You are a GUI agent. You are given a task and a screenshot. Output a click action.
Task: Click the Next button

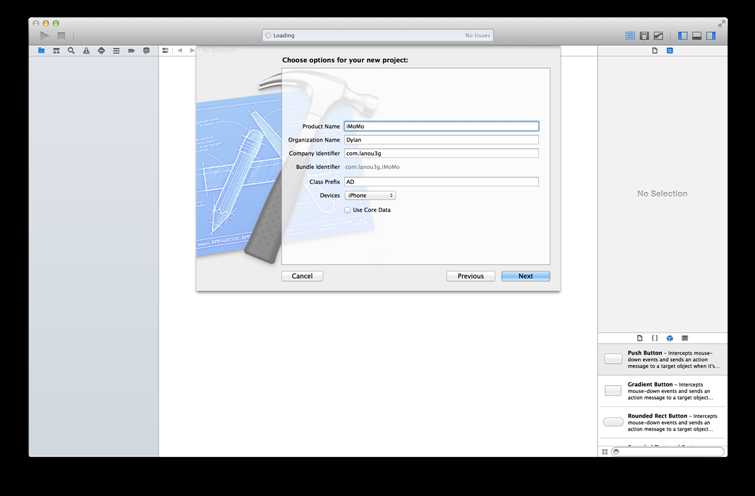[x=525, y=276]
